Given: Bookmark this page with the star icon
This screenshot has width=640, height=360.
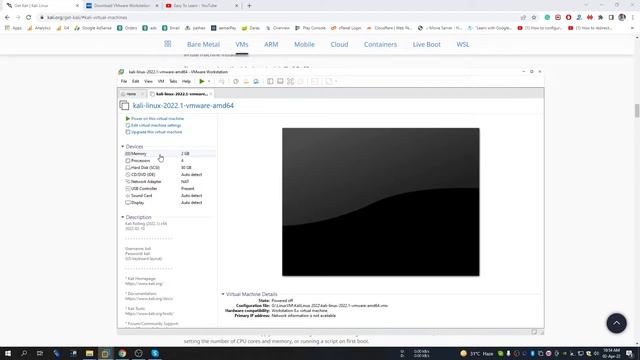Looking at the screenshot, I should click(x=534, y=18).
